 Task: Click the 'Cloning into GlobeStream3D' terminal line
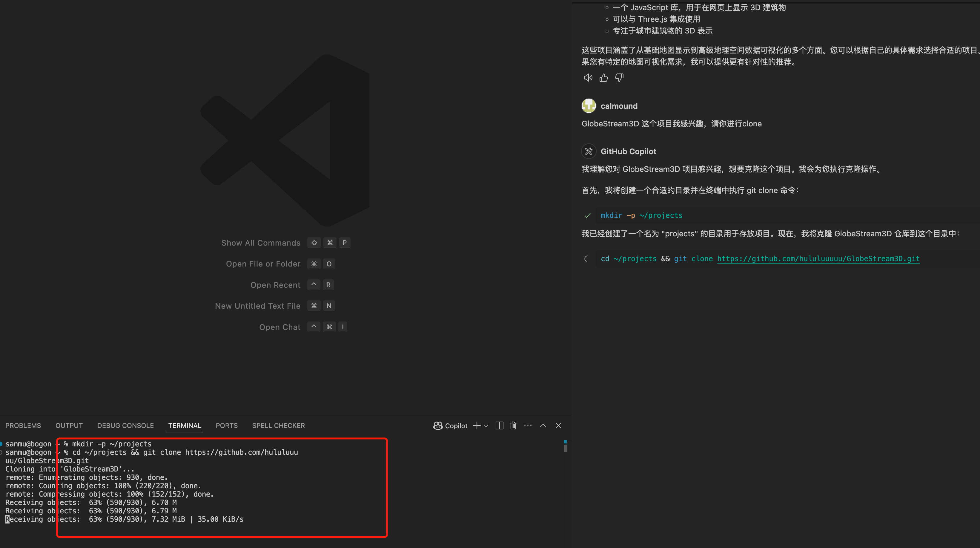pos(70,469)
